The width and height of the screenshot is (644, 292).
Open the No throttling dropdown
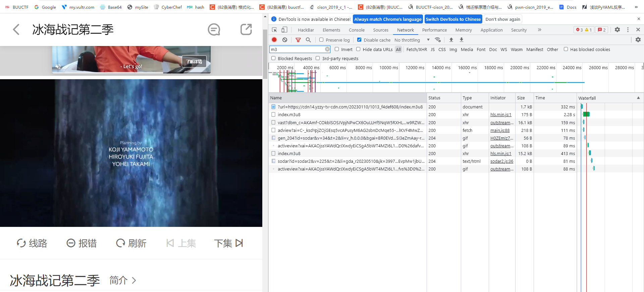point(412,40)
